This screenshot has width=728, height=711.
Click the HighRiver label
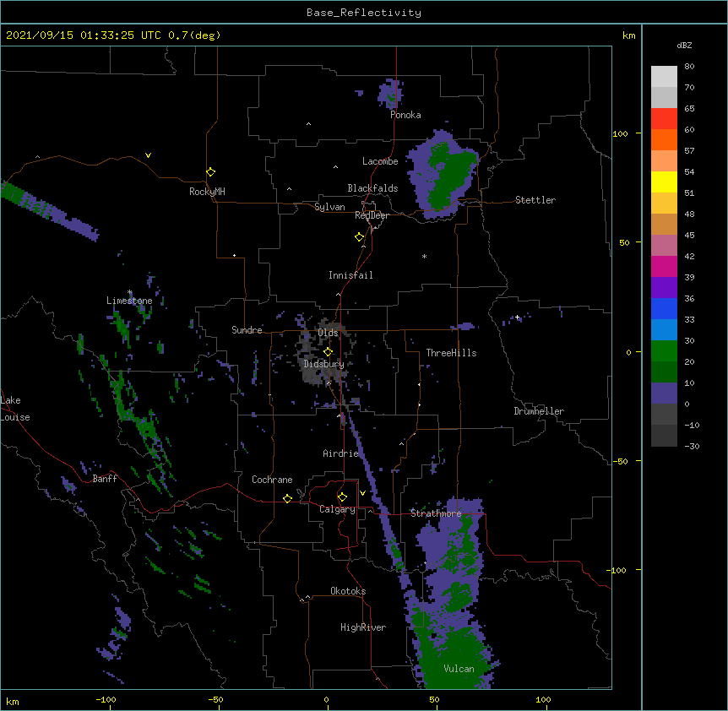point(363,627)
